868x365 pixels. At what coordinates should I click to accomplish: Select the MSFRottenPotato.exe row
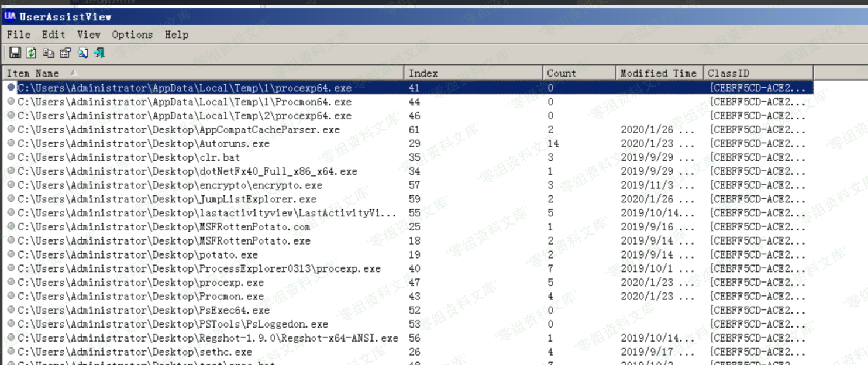click(164, 241)
